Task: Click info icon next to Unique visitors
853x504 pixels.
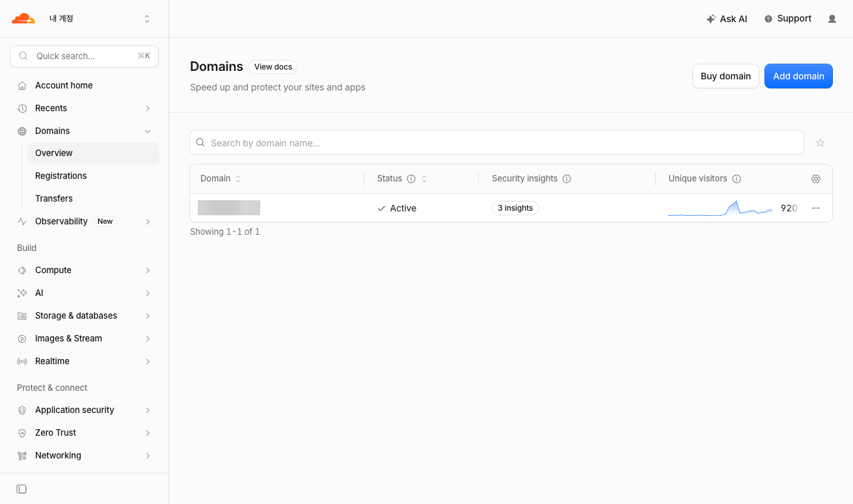Action: coord(737,179)
